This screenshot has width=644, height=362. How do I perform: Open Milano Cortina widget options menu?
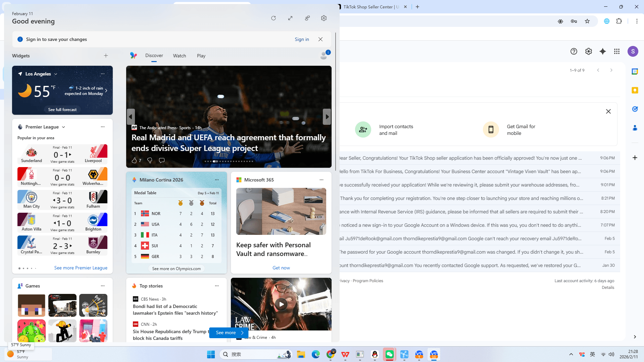coord(216,180)
